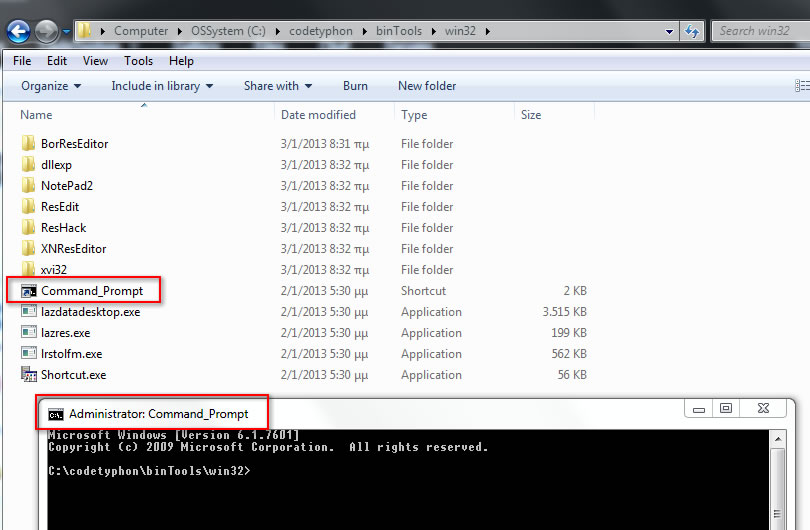Open the File menu
The width and height of the screenshot is (810, 530).
click(22, 61)
